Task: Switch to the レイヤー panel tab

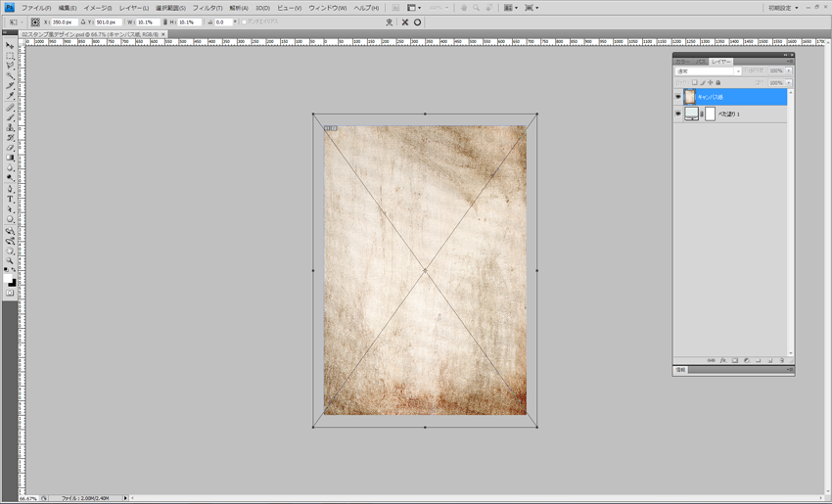Action: coord(721,62)
